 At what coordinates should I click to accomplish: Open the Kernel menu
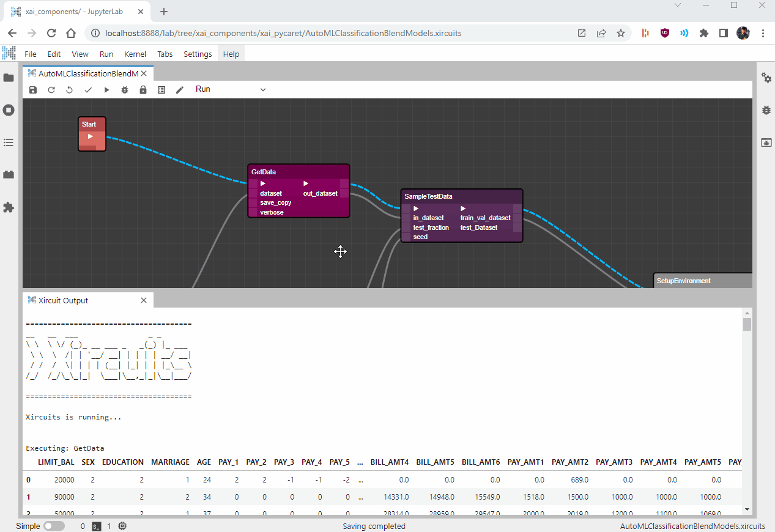(135, 54)
